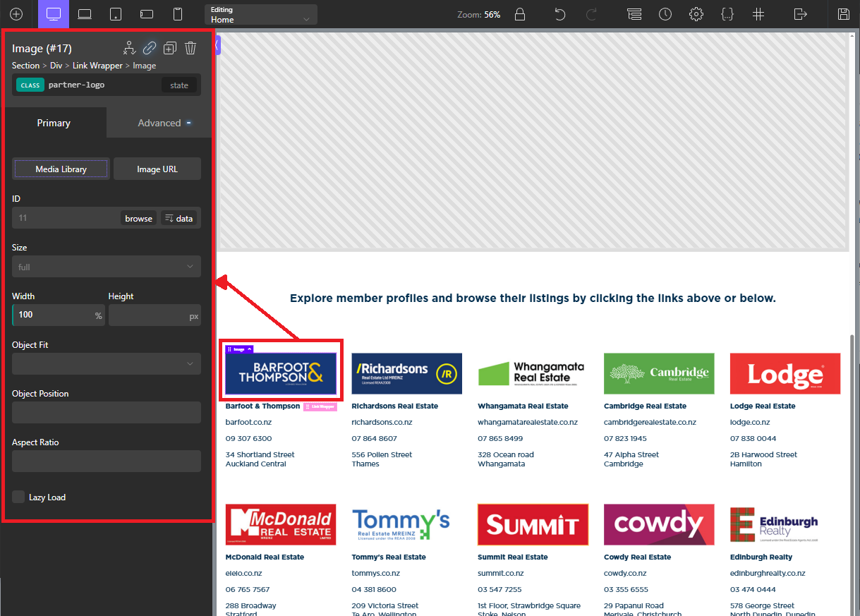Select the McDonald Real Estate logo
The image size is (860, 616).
(280, 524)
